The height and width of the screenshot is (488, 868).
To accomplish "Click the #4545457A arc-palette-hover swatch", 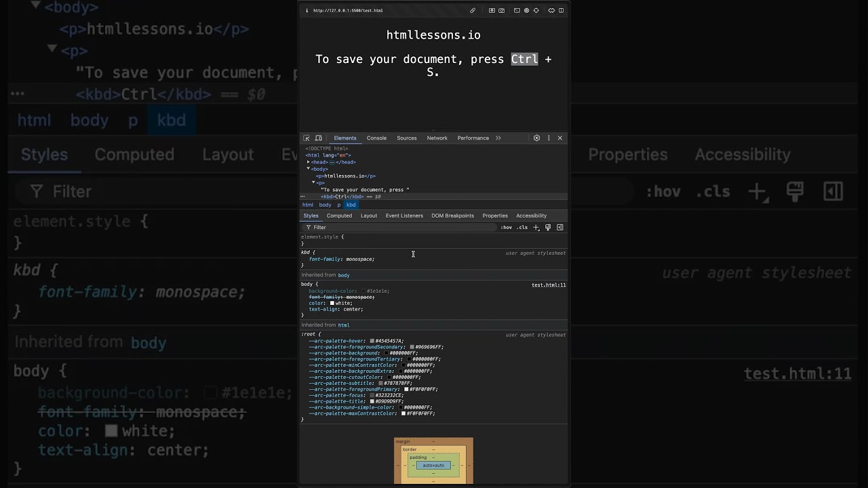I will pos(372,341).
